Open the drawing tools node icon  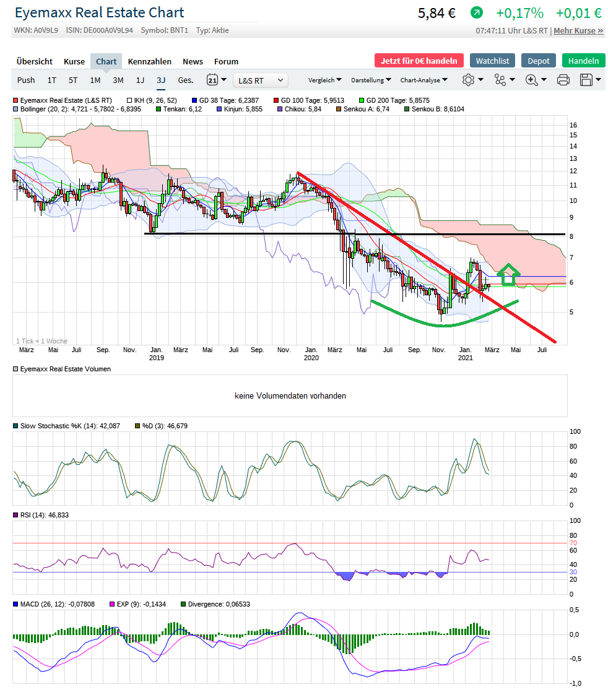click(x=500, y=80)
